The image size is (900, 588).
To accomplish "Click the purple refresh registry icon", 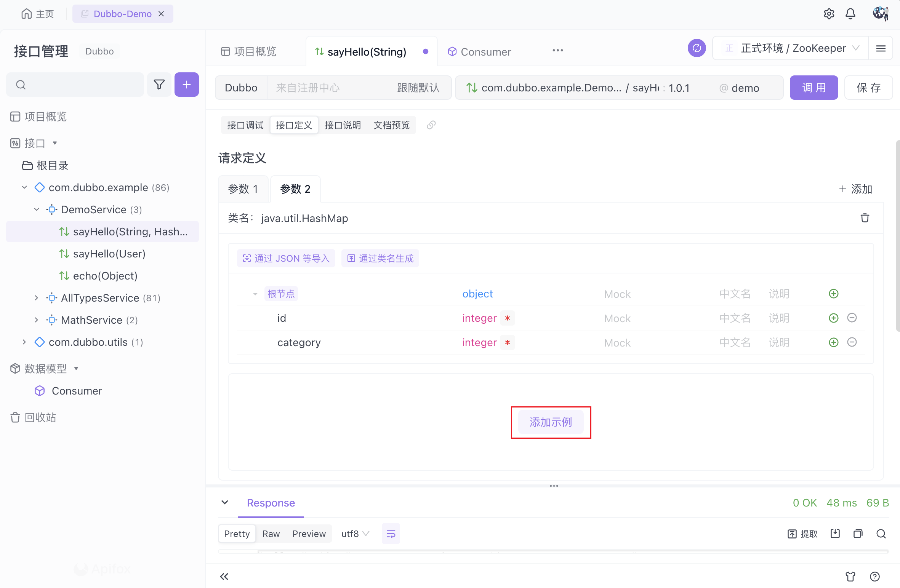I will tap(697, 48).
